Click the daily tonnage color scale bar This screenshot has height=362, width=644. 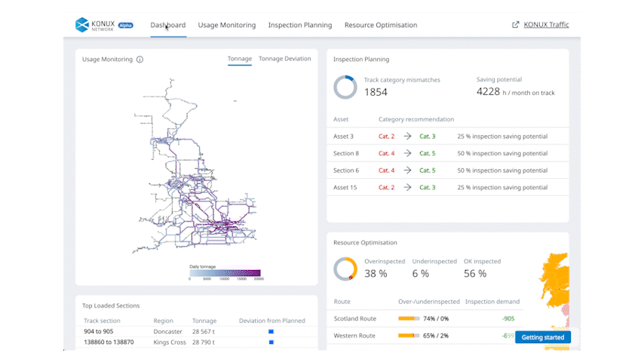click(x=225, y=273)
